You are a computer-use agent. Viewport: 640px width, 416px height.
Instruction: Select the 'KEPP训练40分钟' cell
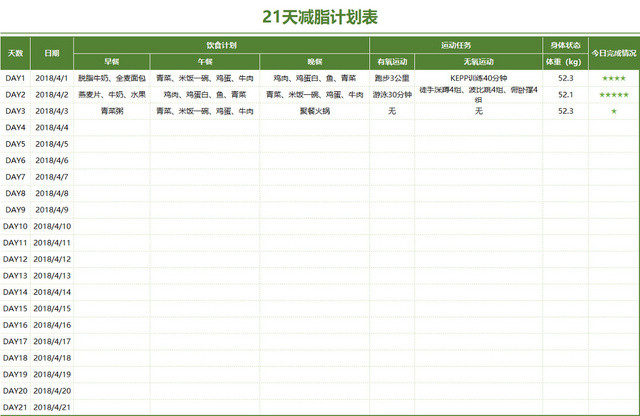(478, 78)
